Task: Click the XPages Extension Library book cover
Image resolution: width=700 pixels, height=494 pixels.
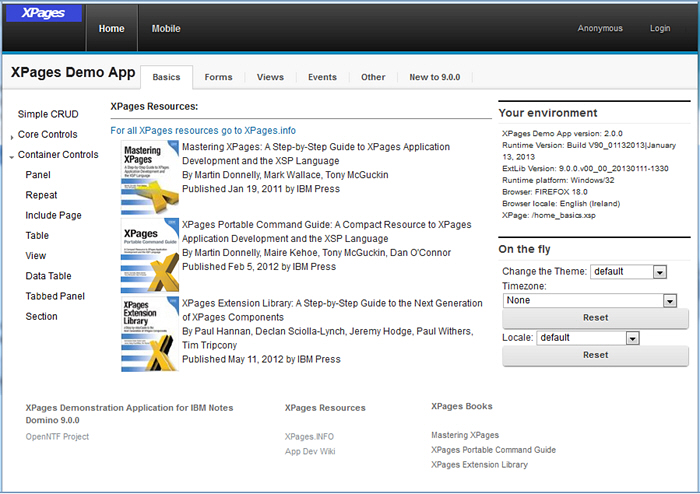Action: pos(150,334)
